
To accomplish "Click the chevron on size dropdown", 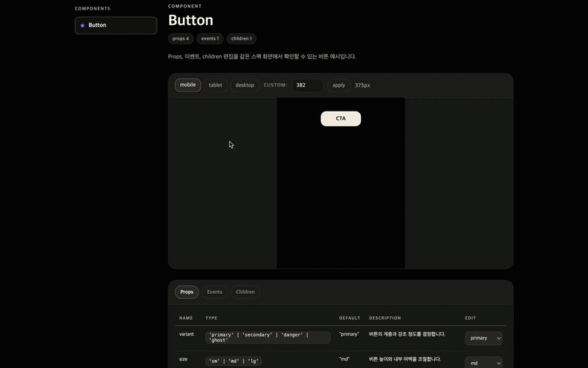I will point(499,363).
